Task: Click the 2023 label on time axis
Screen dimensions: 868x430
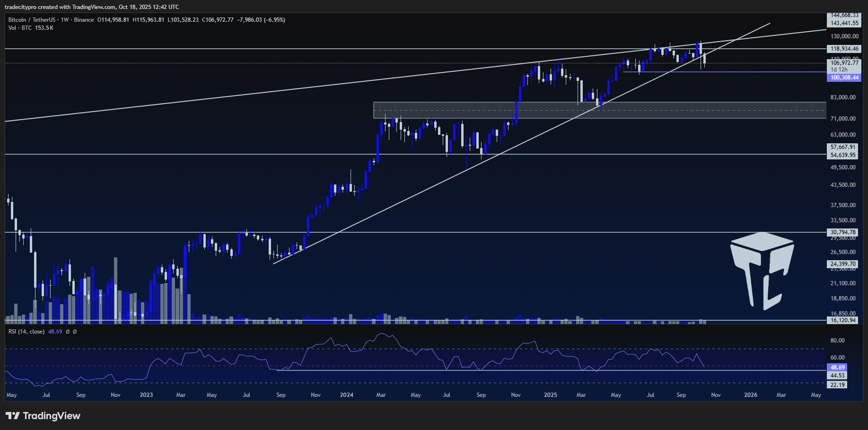Action: [146, 395]
